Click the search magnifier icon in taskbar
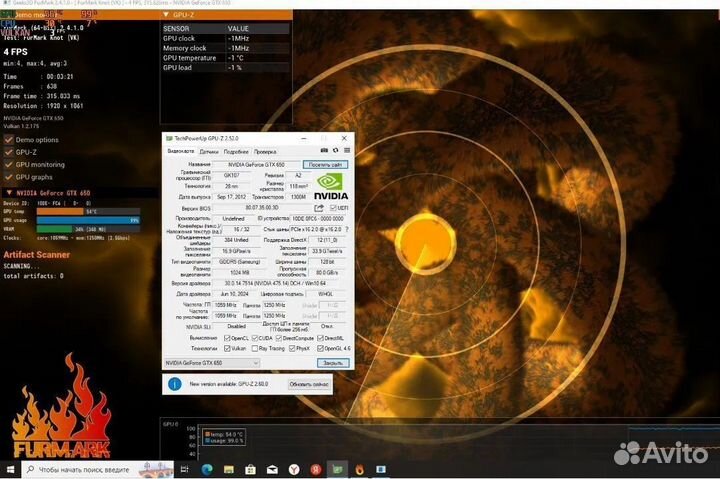The image size is (720, 479). (30, 469)
